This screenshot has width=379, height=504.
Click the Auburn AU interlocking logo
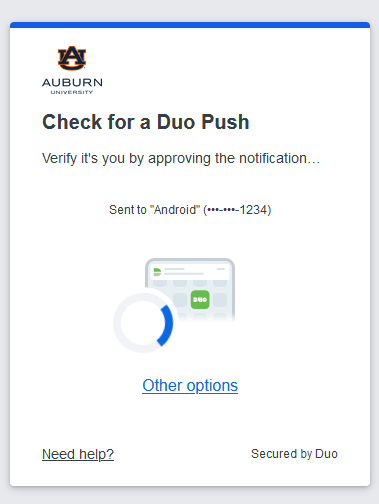click(72, 58)
